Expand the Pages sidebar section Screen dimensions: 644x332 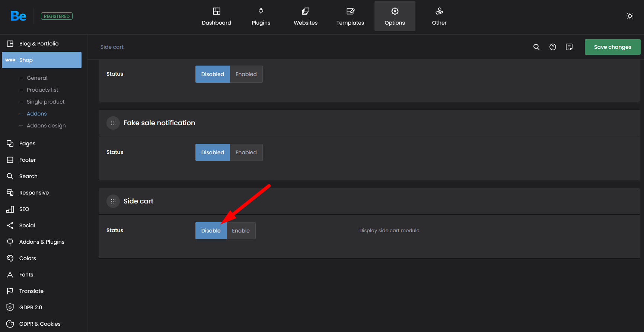point(27,143)
